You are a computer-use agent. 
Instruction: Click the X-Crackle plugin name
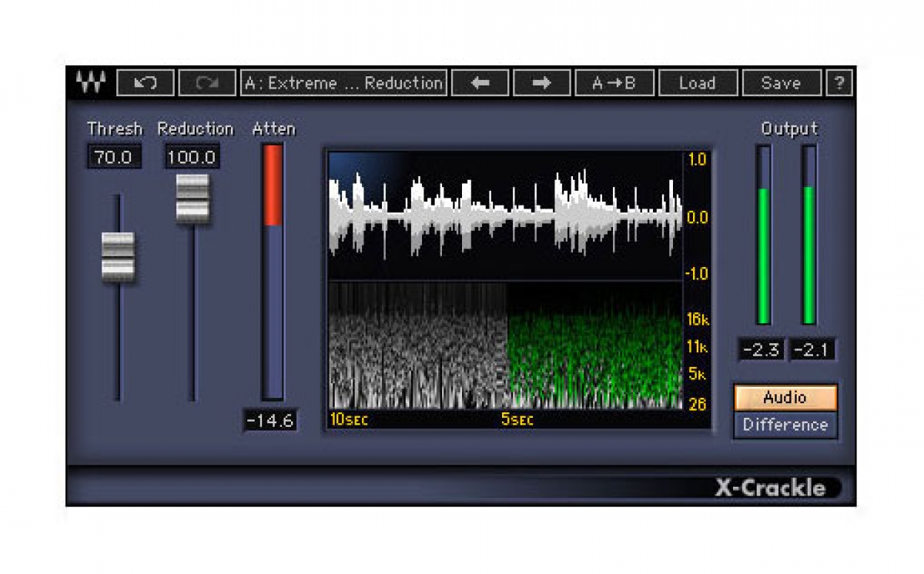tap(769, 488)
